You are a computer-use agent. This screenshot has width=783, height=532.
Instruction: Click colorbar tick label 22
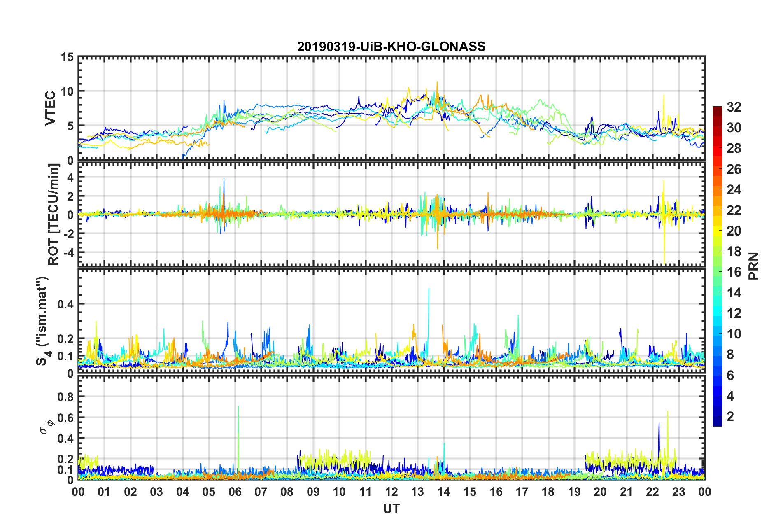click(x=734, y=210)
